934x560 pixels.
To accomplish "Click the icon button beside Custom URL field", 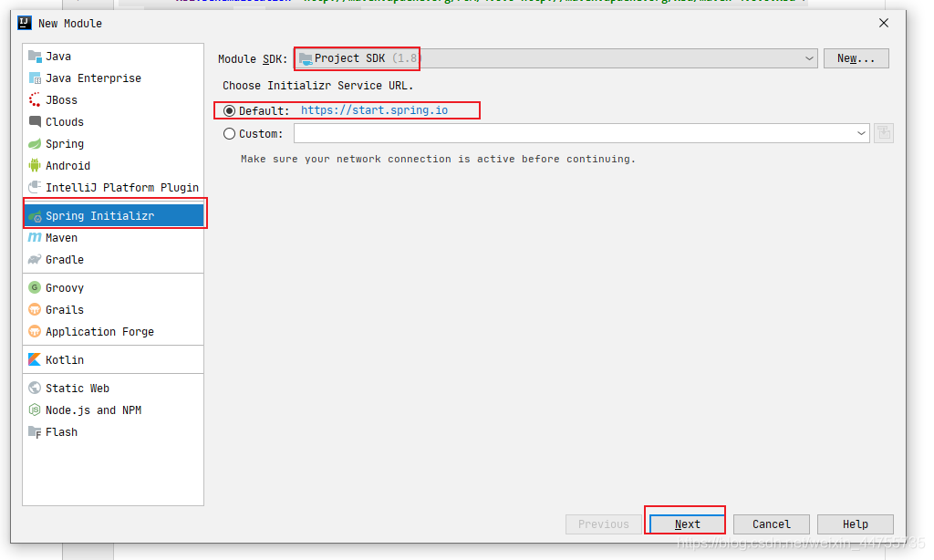I will (x=883, y=133).
